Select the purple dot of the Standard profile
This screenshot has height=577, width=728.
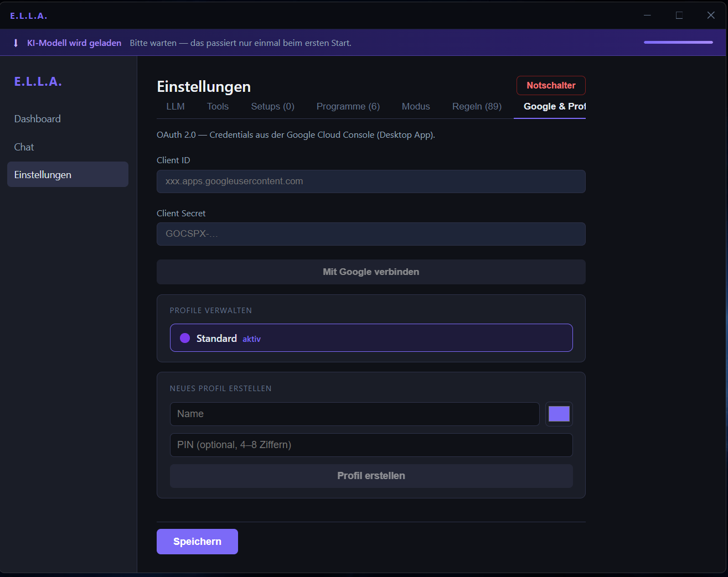point(185,338)
